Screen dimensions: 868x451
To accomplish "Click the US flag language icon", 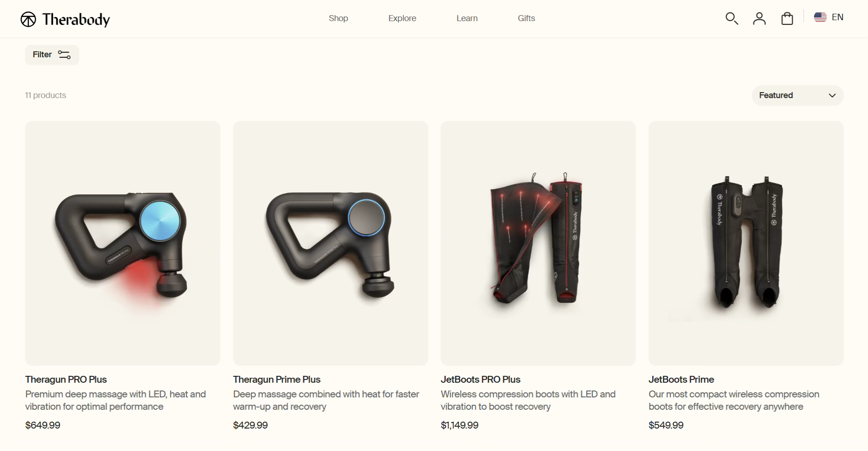I will [820, 17].
